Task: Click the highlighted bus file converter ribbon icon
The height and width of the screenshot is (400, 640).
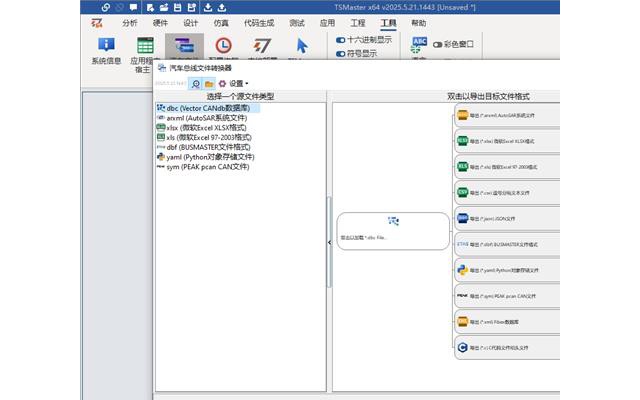Action: click(184, 45)
